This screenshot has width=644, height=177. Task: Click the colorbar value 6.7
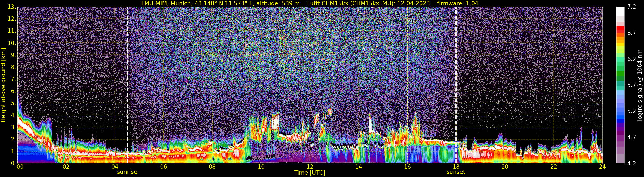point(632,33)
